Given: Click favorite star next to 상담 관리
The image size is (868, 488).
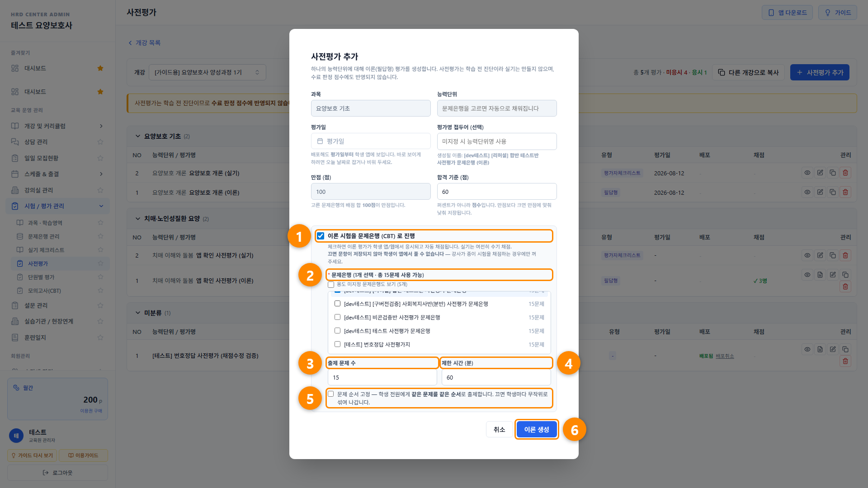Looking at the screenshot, I should click(x=100, y=142).
